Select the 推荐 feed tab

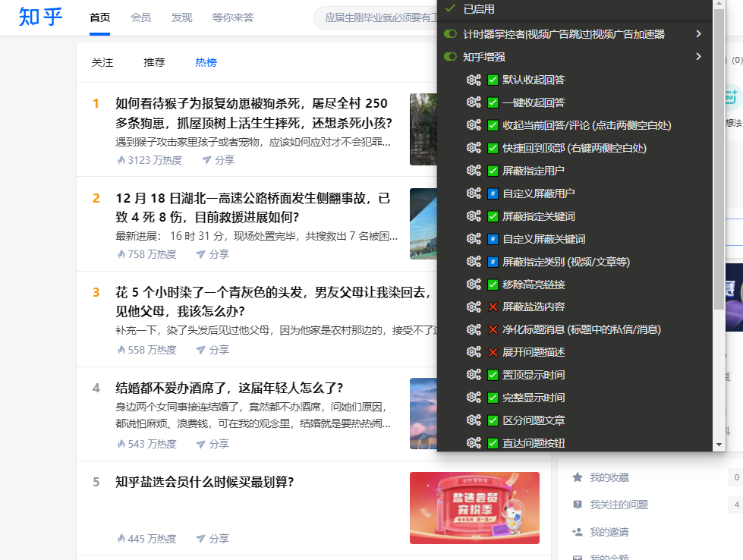pyautogui.click(x=154, y=62)
